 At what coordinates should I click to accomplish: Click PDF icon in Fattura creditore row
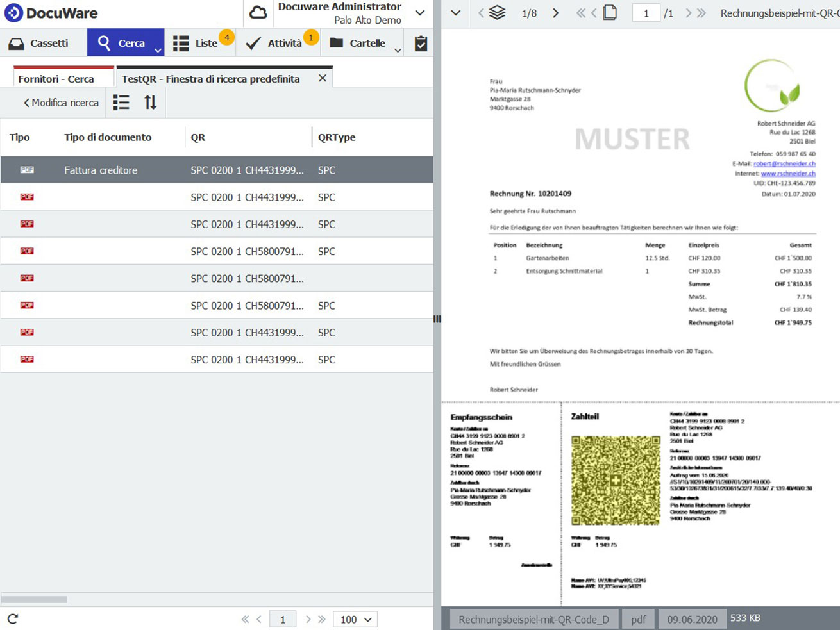[27, 170]
